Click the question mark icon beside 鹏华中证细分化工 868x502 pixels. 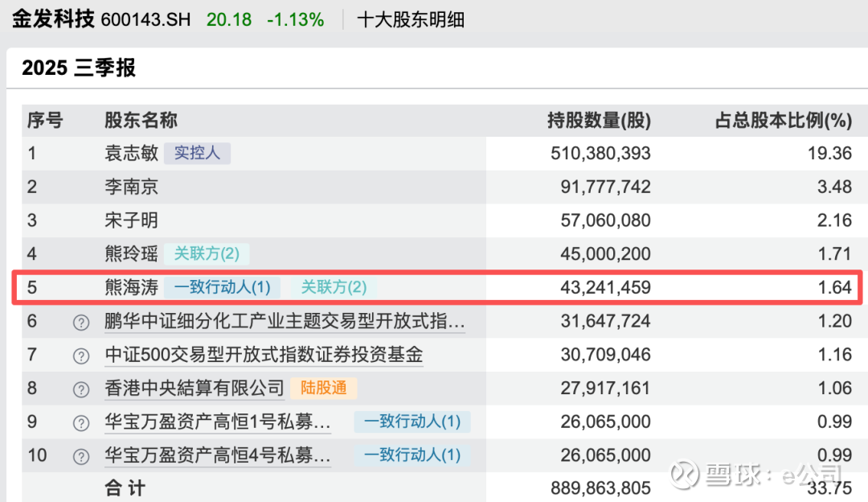(x=81, y=323)
